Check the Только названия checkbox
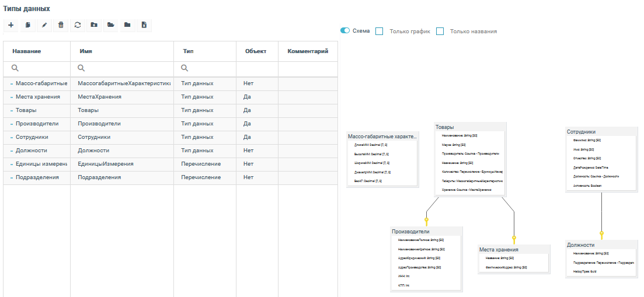The height and width of the screenshot is (297, 644). point(440,32)
